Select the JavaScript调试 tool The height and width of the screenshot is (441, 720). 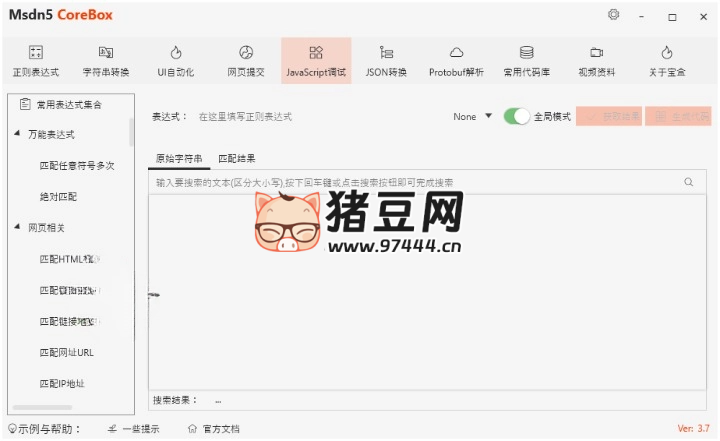(x=316, y=61)
